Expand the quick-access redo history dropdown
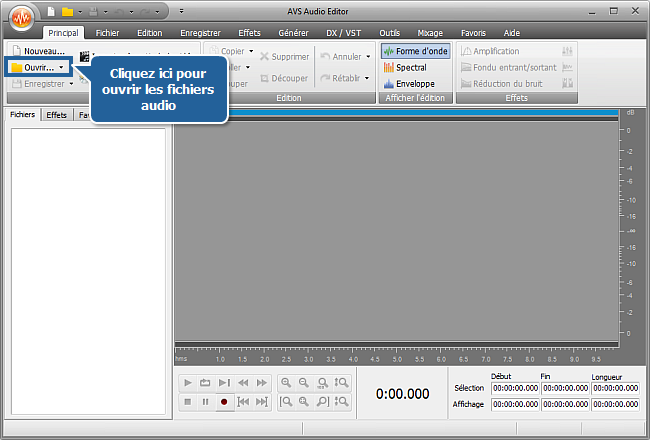The height and width of the screenshot is (440, 650). pos(157,12)
